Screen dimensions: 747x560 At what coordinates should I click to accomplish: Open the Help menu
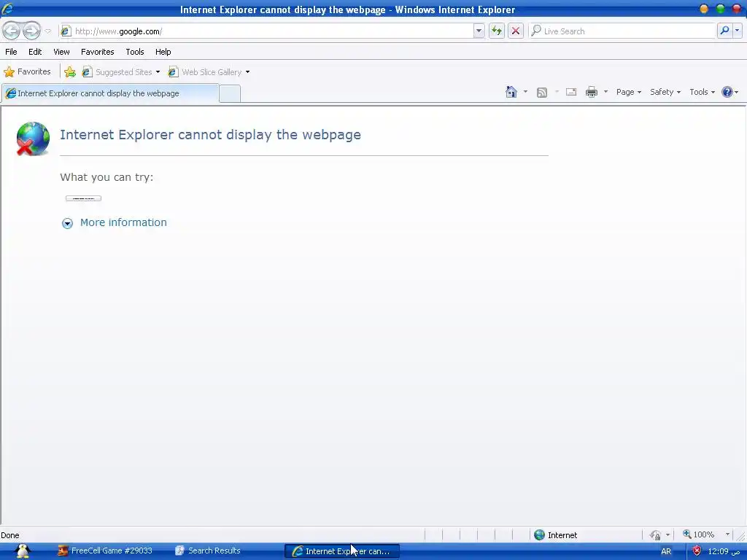[163, 52]
